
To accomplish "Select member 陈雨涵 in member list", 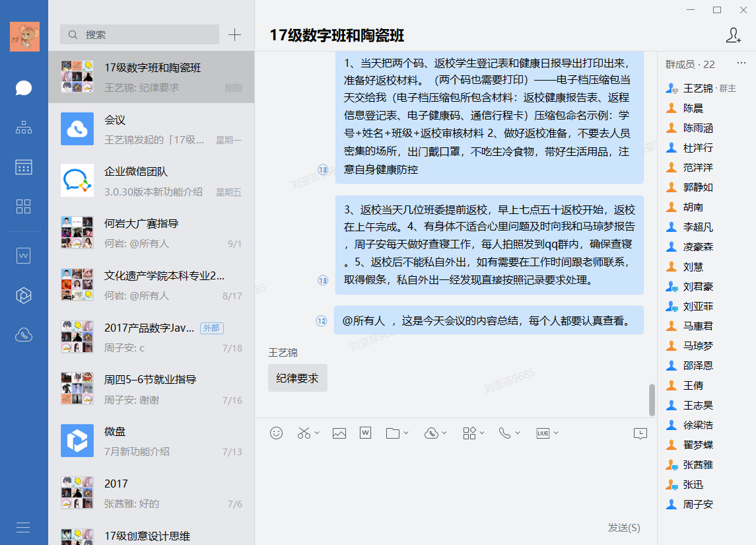I will click(x=706, y=127).
